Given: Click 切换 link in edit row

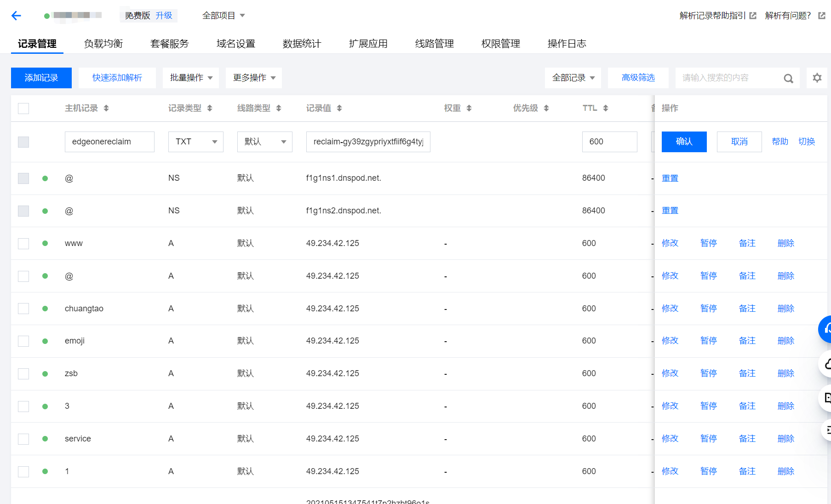Looking at the screenshot, I should 807,142.
